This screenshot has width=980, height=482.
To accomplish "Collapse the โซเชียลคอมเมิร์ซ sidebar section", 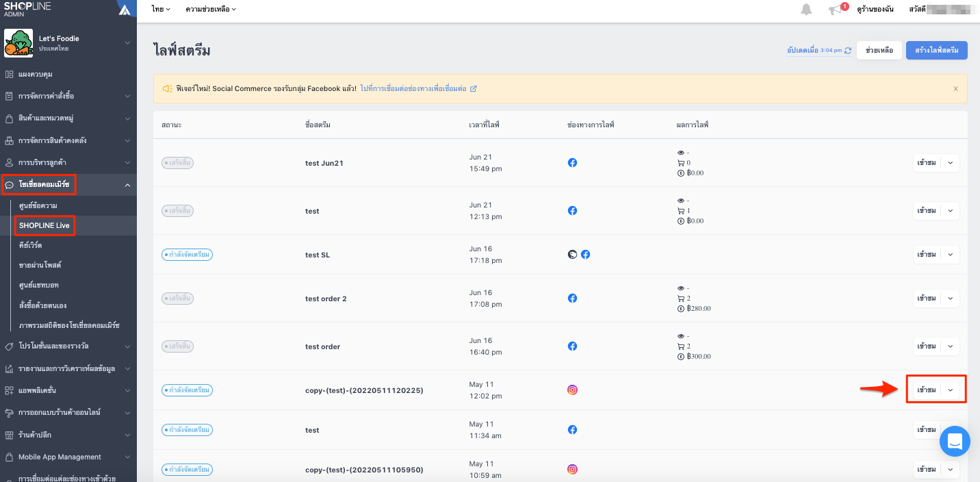I will pos(127,185).
